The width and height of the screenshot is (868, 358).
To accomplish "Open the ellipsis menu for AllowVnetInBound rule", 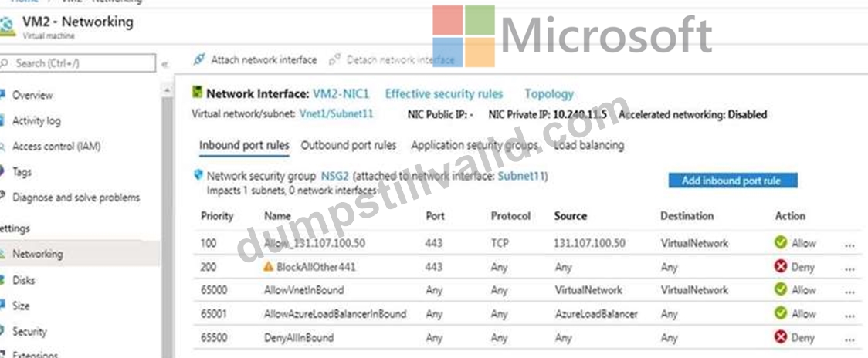I will click(x=849, y=292).
